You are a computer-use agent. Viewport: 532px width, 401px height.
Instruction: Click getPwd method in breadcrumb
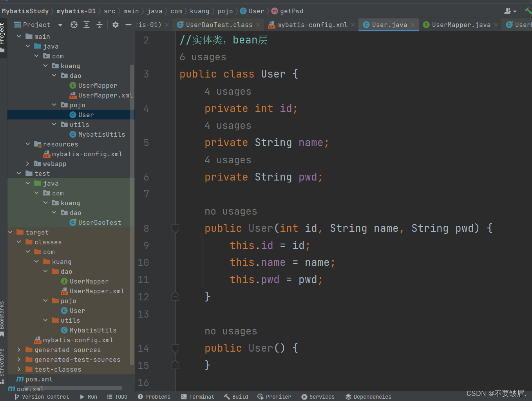click(x=288, y=11)
